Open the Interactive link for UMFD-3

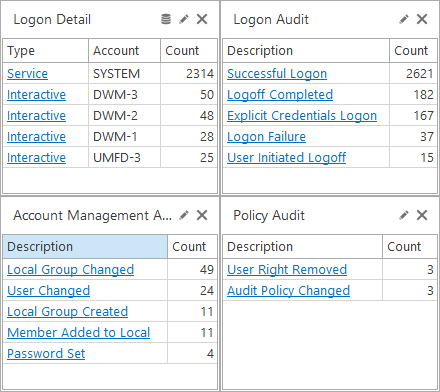[36, 158]
